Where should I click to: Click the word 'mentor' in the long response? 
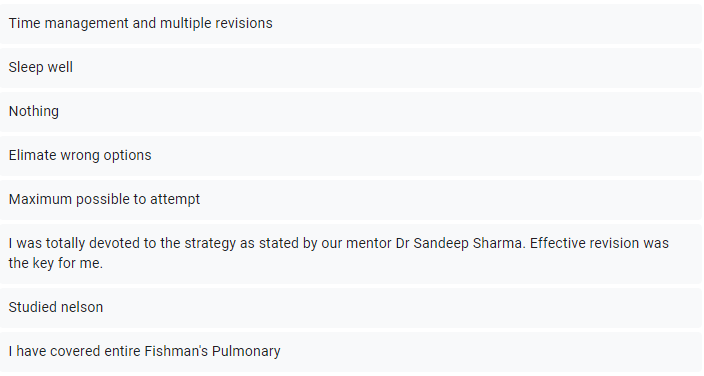pos(368,243)
